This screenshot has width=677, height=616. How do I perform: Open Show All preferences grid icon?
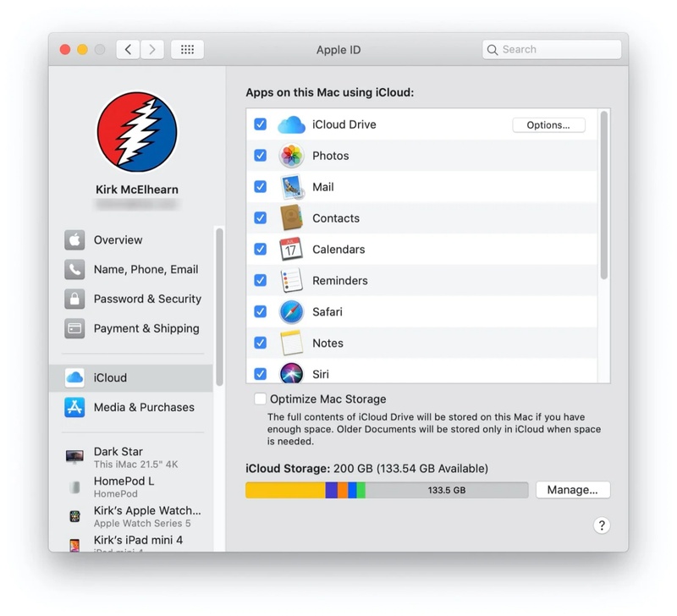(x=187, y=49)
